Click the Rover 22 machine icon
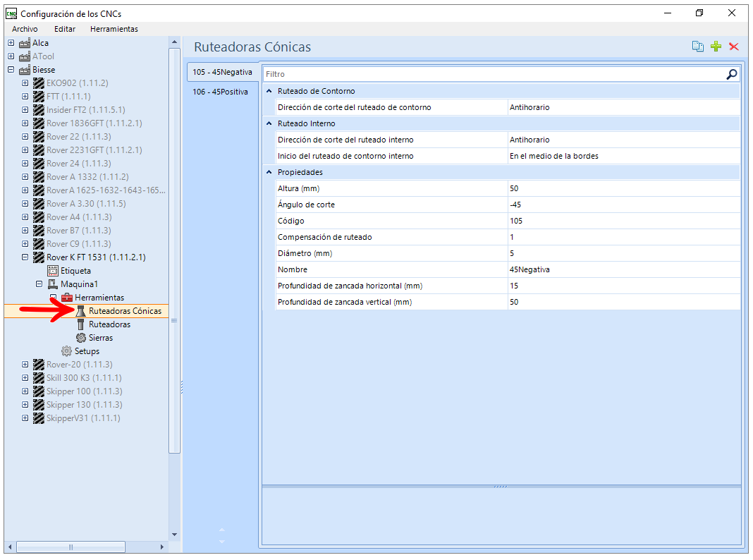753x560 pixels. pyautogui.click(x=38, y=137)
